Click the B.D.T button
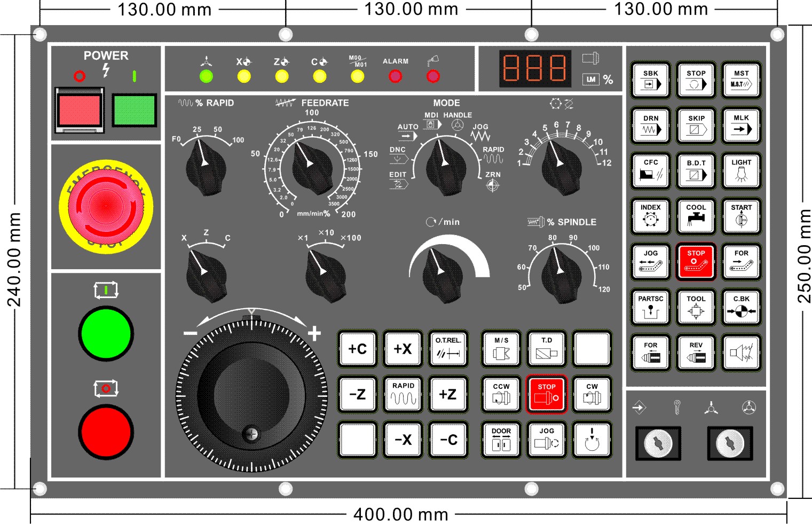 click(696, 170)
